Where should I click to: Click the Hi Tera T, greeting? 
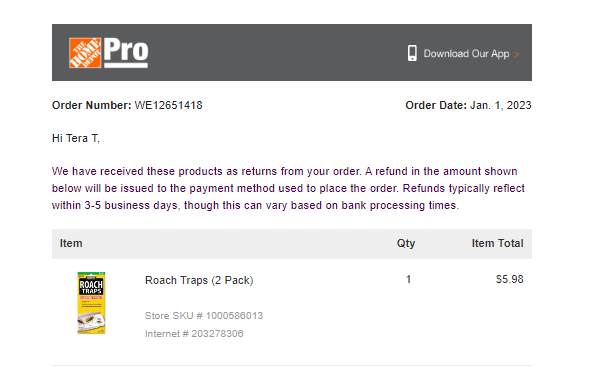[76, 138]
